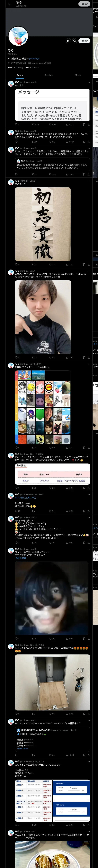The image size is (98, 868).
Task: View the 1,630 Following list
Action: (x=15, y=67)
